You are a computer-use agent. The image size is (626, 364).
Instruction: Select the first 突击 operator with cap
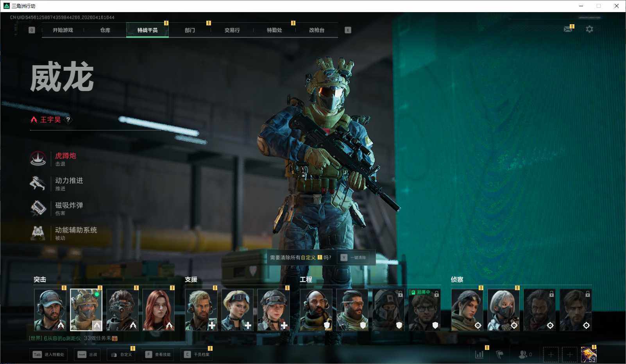50,310
